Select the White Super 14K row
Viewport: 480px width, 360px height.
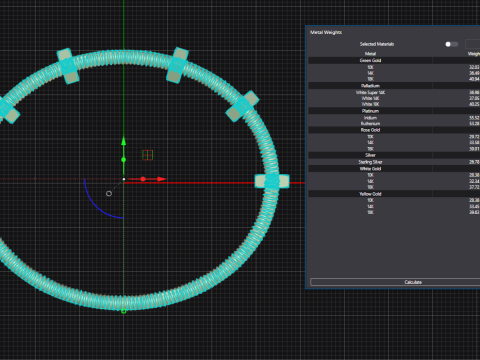[x=394, y=92]
